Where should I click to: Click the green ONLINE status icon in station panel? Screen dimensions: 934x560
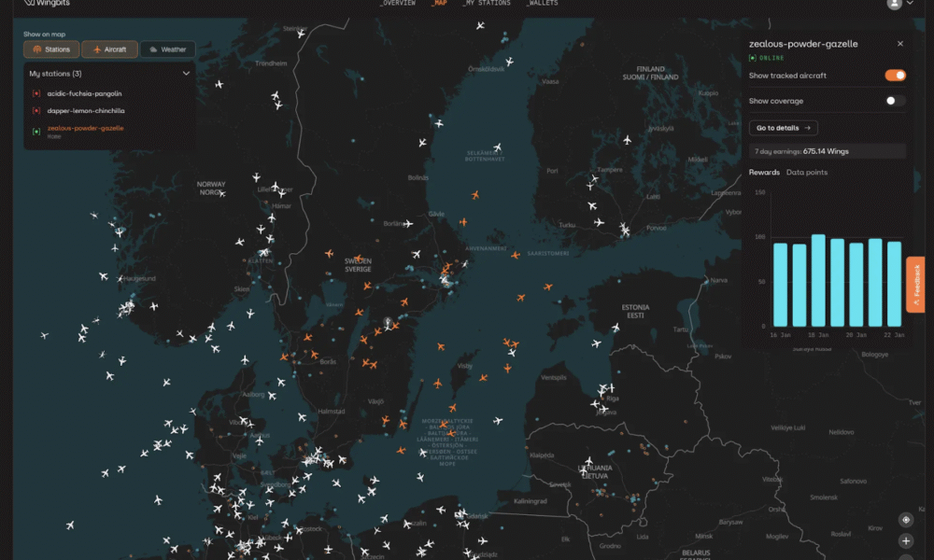pos(753,58)
